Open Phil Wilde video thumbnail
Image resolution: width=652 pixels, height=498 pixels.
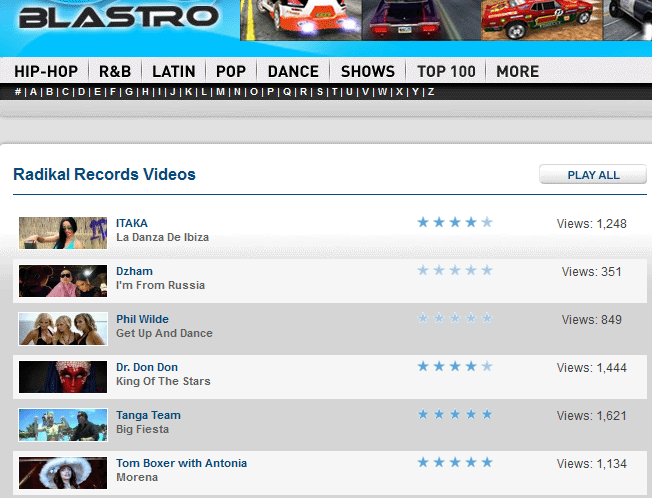pyautogui.click(x=63, y=329)
